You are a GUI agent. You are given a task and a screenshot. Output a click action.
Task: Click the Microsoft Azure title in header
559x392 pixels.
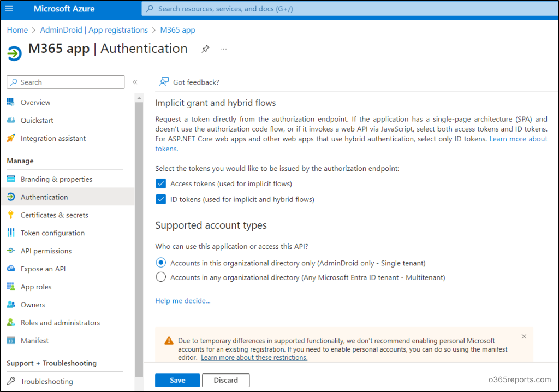[x=64, y=9]
